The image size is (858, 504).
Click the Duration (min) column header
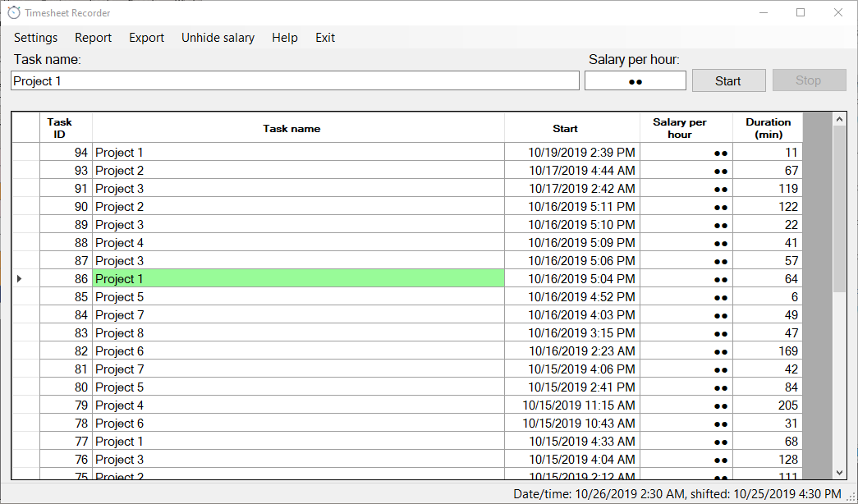768,128
